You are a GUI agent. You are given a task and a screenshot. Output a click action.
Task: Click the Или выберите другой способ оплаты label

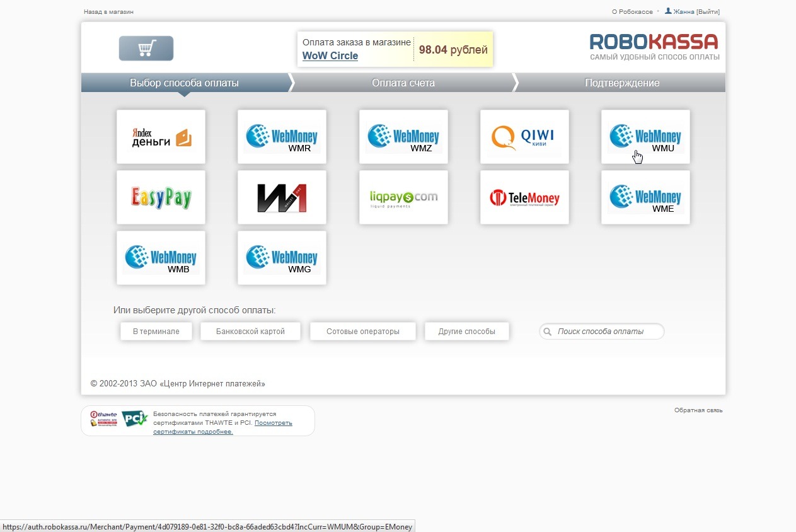[194, 310]
